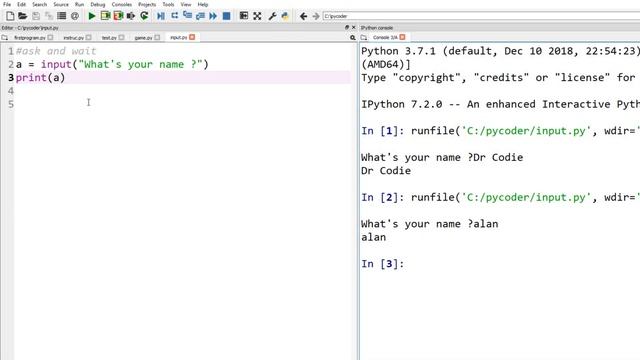Click the working directory path field
The height and width of the screenshot is (360, 640).
[481, 16]
